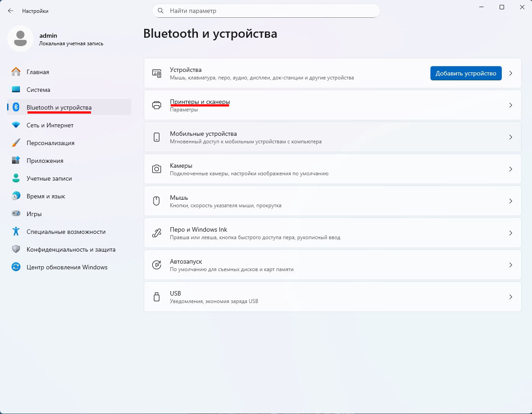Viewport: 532px width, 414px height.
Task: Click the Приложения apps icon
Action: [16, 160]
